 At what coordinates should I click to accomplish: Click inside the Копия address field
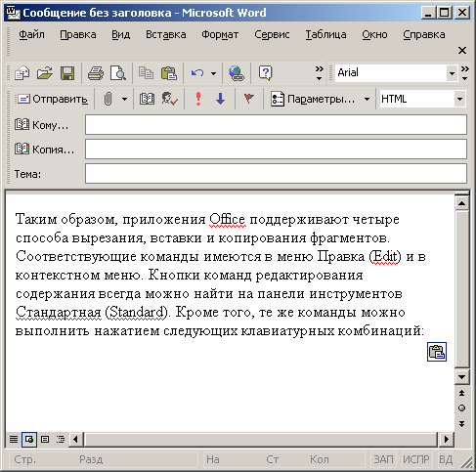point(276,150)
